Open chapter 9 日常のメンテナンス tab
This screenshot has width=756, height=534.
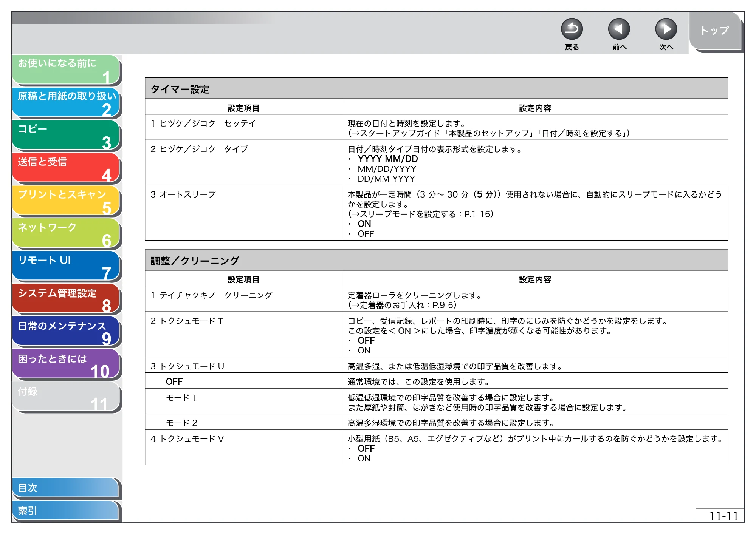coord(66,332)
